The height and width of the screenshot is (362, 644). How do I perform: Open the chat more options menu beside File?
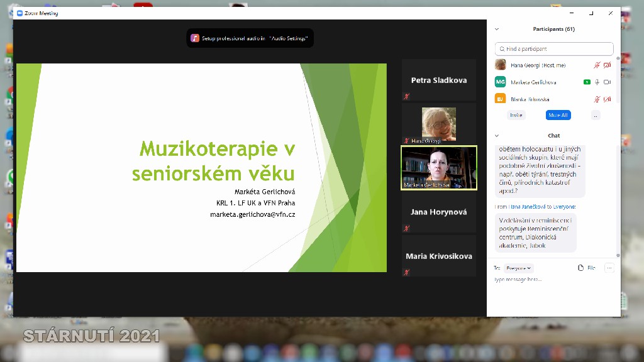(609, 268)
